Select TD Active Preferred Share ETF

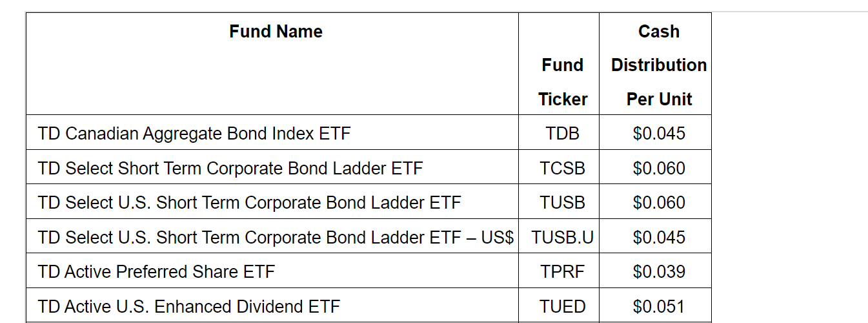(156, 272)
